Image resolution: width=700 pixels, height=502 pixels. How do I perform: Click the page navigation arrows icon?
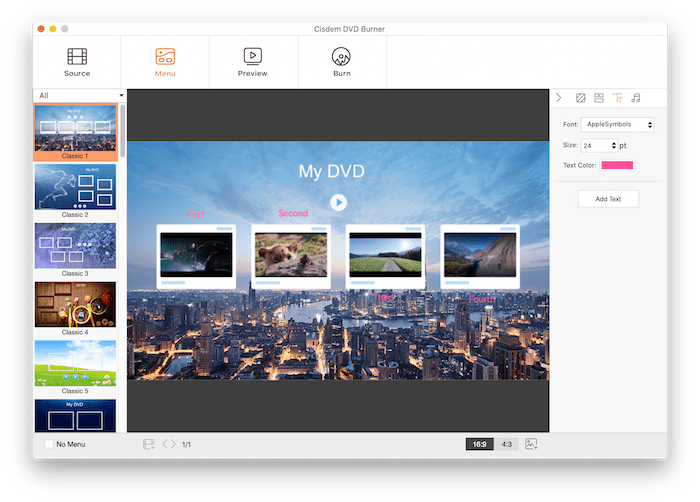[x=169, y=444]
